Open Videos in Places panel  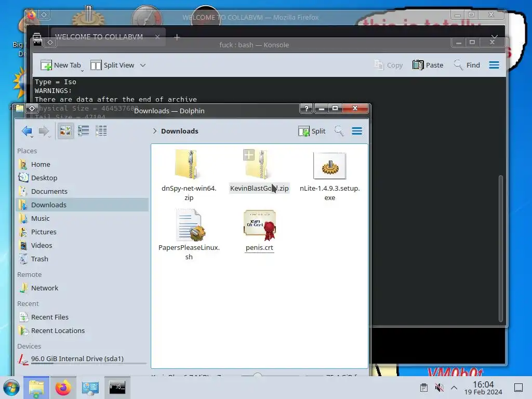(x=83, y=245)
